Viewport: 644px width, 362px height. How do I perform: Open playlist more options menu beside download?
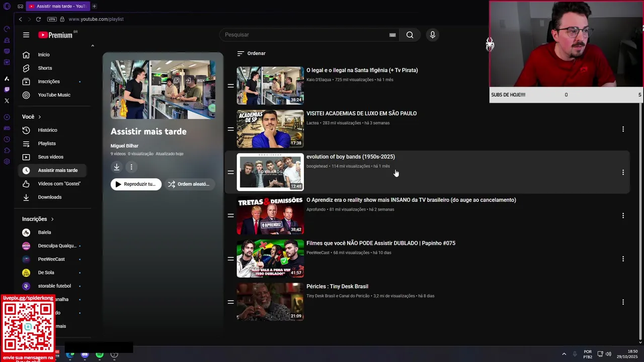pos(131,167)
